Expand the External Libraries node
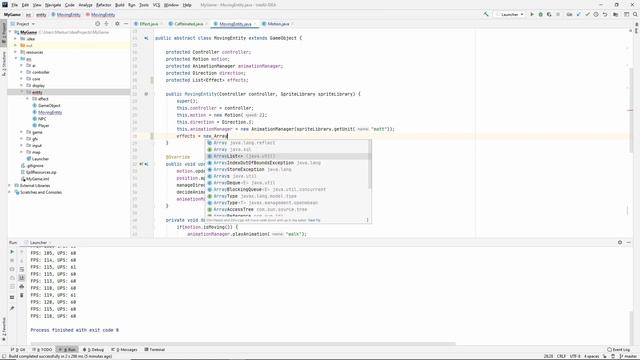Image resolution: width=640 pixels, height=360 pixels. point(10,185)
